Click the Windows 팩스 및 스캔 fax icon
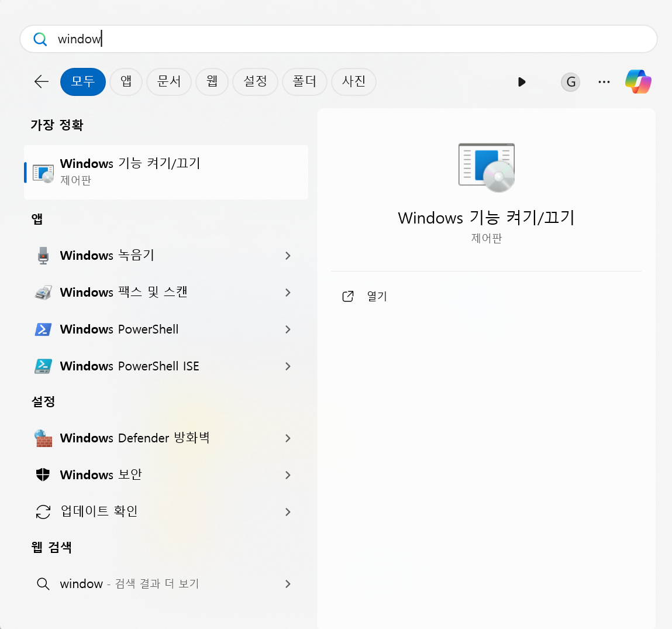Image resolution: width=672 pixels, height=629 pixels. [x=43, y=293]
